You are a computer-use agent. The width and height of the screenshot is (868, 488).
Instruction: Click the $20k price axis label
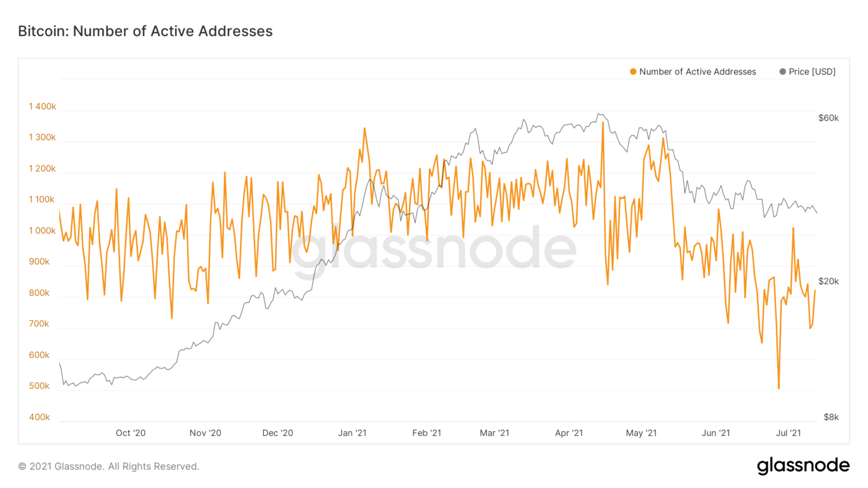[828, 281]
